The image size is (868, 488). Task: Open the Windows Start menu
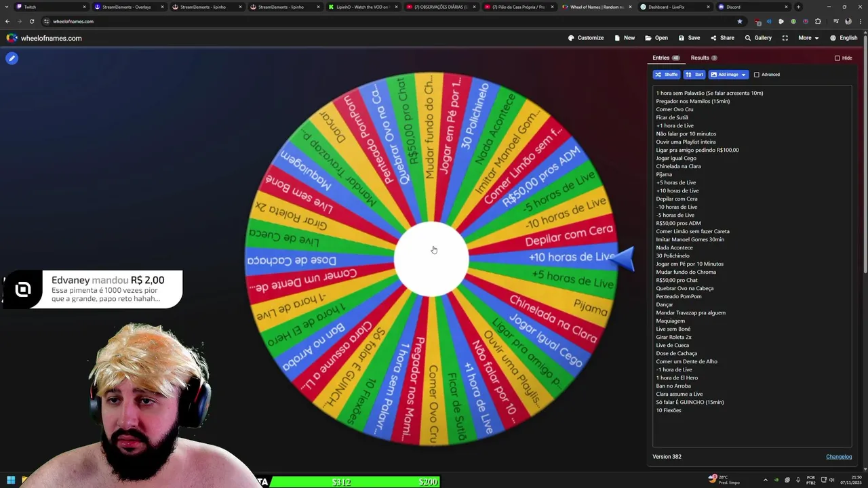pos(11,481)
